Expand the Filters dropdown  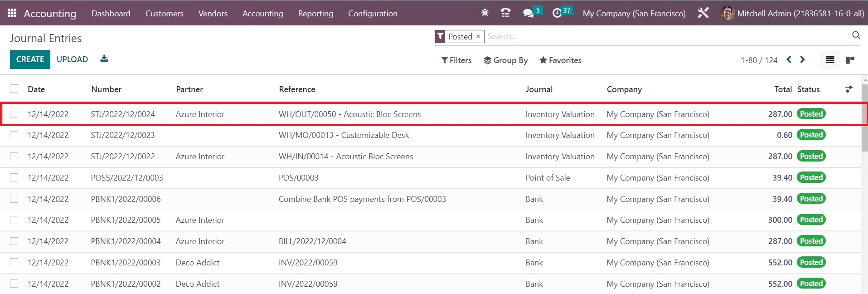click(456, 60)
